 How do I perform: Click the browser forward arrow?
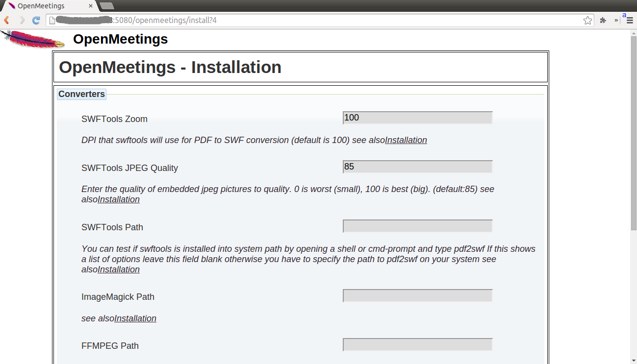22,21
